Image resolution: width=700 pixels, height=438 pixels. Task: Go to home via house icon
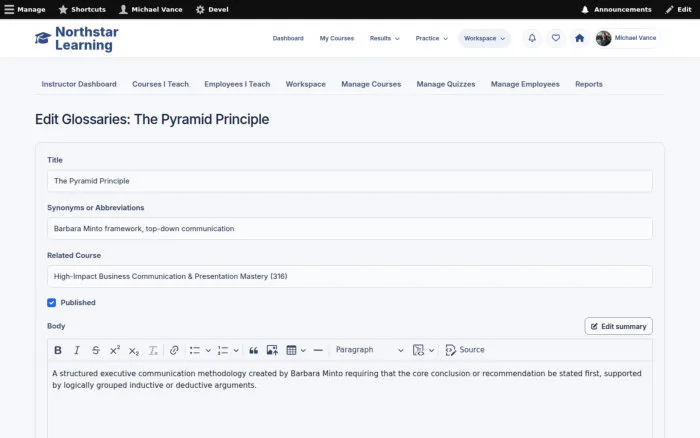click(579, 38)
